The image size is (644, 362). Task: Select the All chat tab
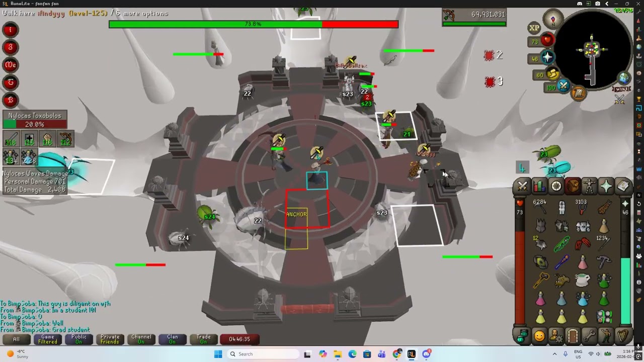point(17,339)
